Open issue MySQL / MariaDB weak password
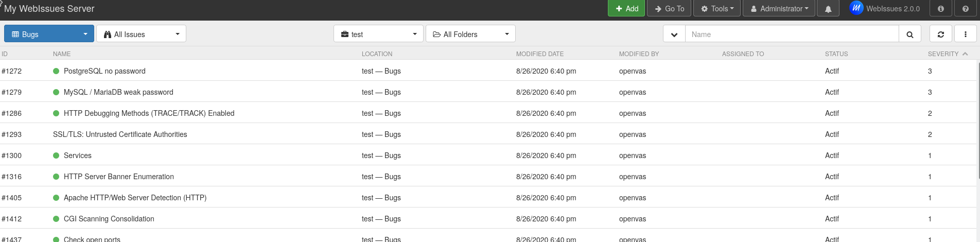 118,92
